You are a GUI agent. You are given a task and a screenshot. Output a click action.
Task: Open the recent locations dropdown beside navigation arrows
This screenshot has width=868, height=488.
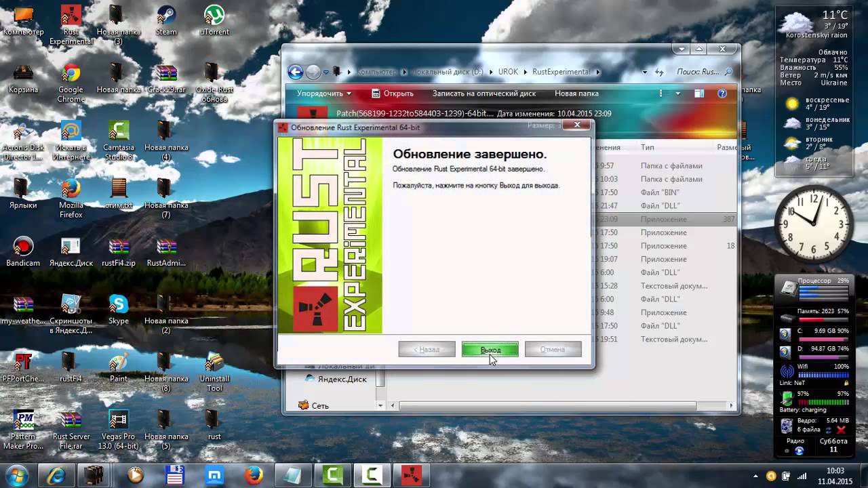click(326, 72)
